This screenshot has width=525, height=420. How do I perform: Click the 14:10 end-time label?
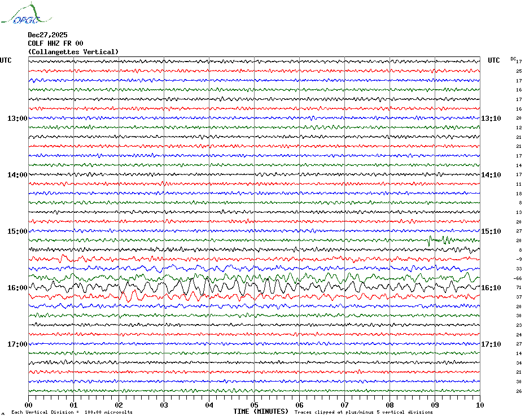[491, 175]
